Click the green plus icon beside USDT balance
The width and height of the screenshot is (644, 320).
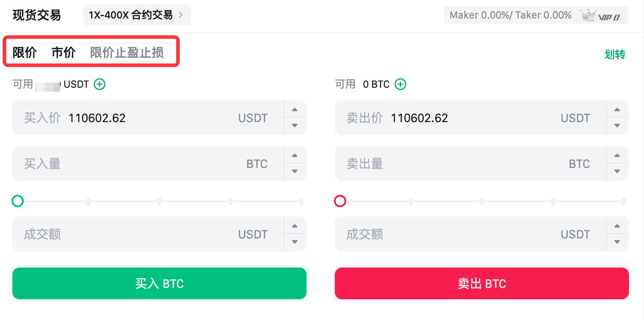click(100, 84)
